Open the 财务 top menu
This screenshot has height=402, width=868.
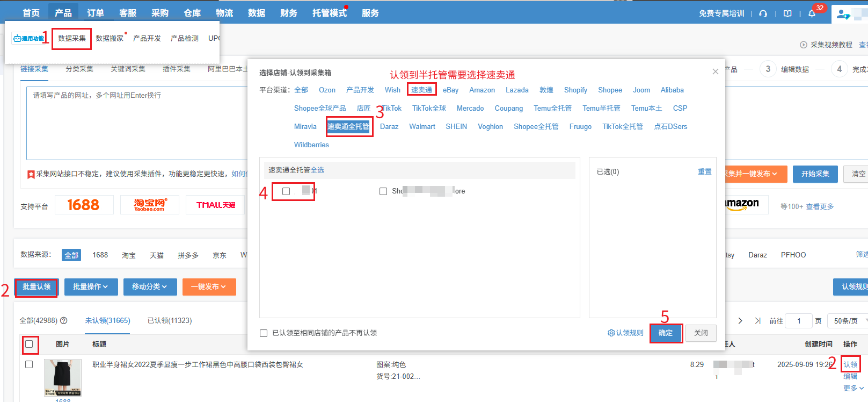pos(289,13)
